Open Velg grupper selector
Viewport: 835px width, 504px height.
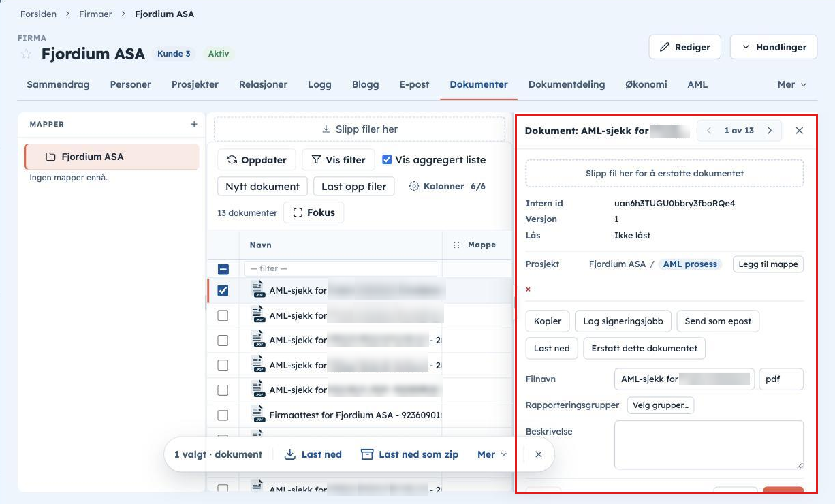pyautogui.click(x=661, y=405)
